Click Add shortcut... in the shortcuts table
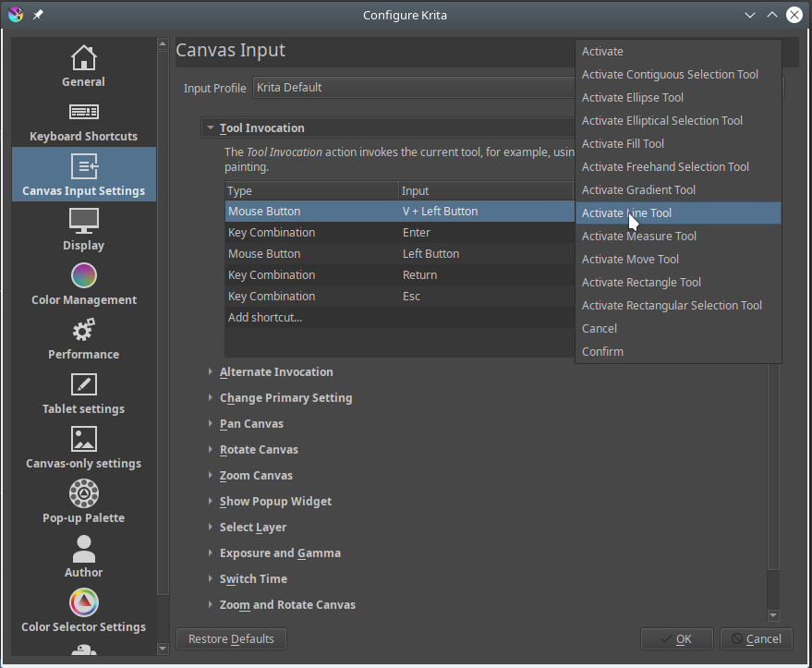Image resolution: width=812 pixels, height=668 pixels. click(x=399, y=318)
